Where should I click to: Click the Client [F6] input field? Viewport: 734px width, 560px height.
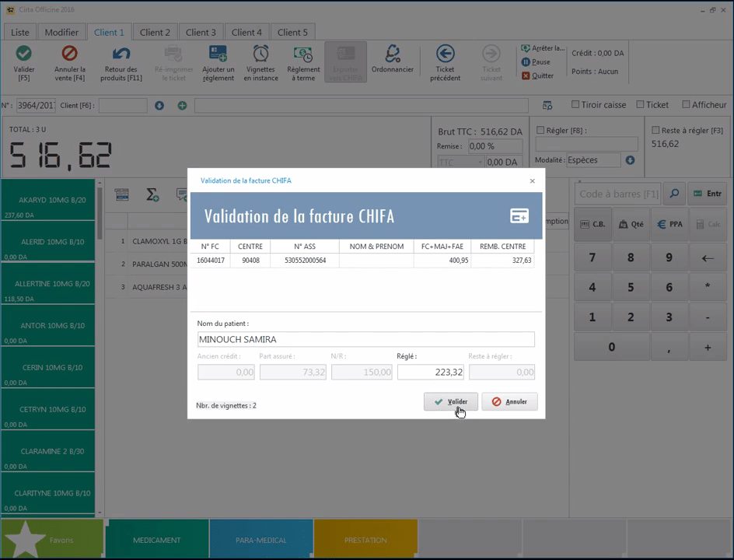pyautogui.click(x=123, y=105)
